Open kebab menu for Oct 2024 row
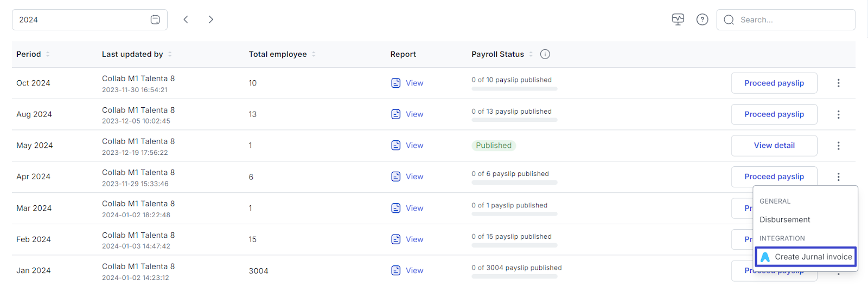The width and height of the screenshot is (868, 286). point(838,83)
